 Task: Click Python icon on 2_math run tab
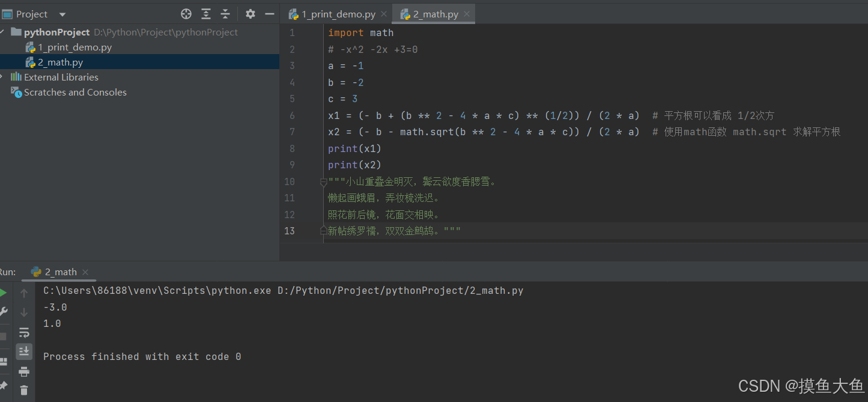(x=36, y=272)
